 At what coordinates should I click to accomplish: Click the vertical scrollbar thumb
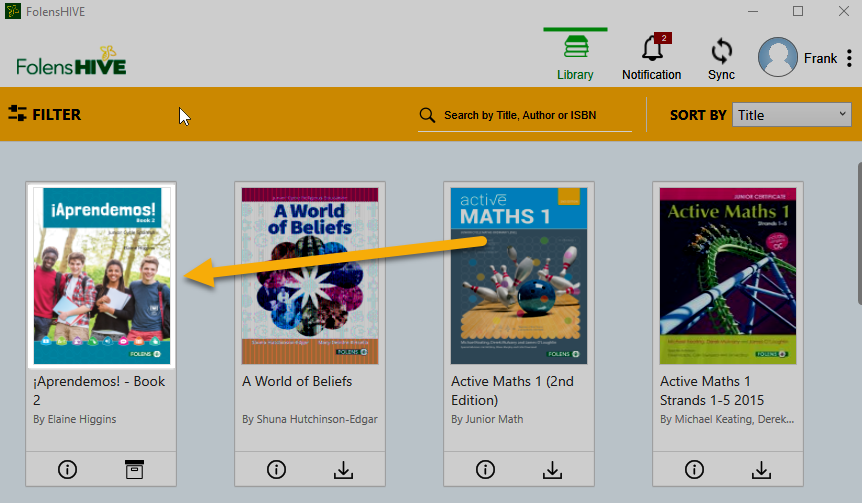[x=859, y=233]
